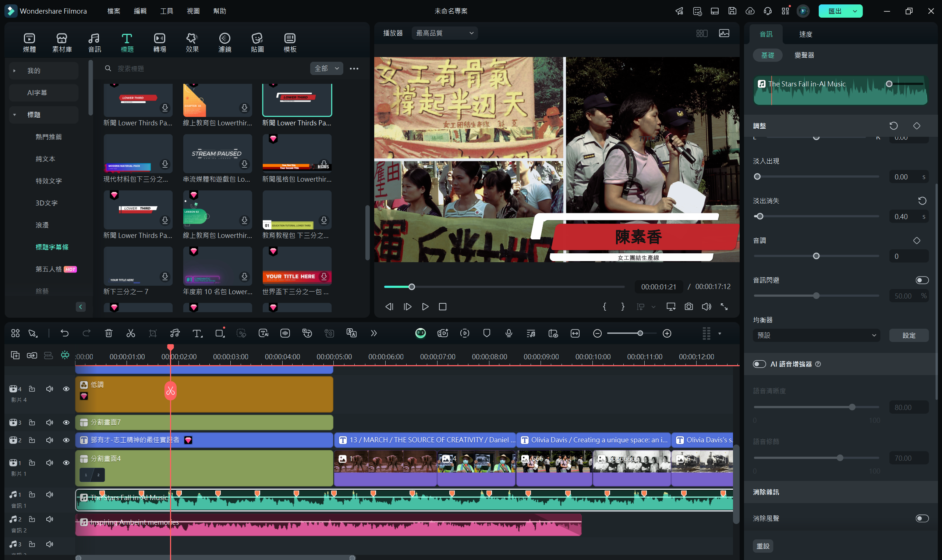Open the track layout dropdown arrow beside the grid icon

(x=720, y=333)
